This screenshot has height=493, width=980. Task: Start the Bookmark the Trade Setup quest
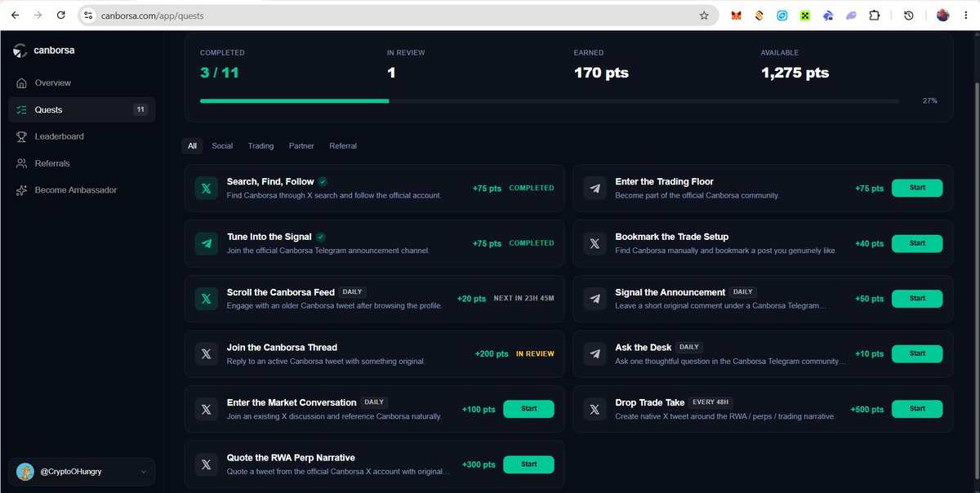point(917,243)
